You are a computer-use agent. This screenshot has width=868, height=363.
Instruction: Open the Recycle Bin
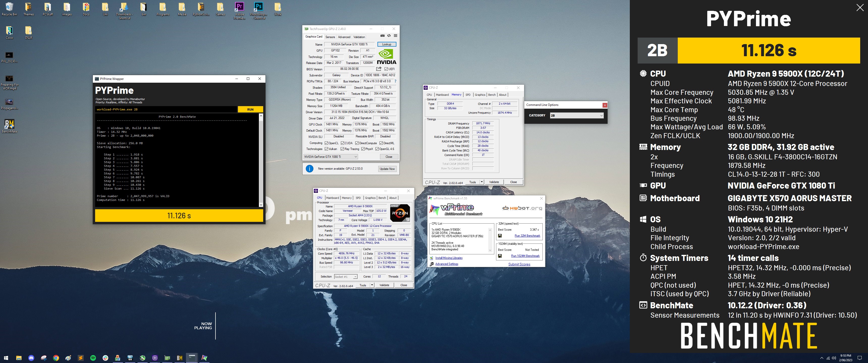9,9
